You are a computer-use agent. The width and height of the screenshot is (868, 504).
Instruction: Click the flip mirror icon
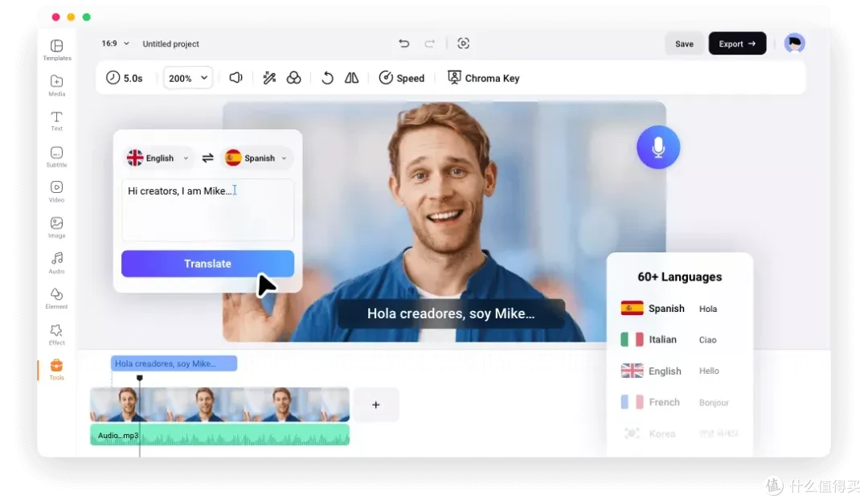tap(351, 77)
